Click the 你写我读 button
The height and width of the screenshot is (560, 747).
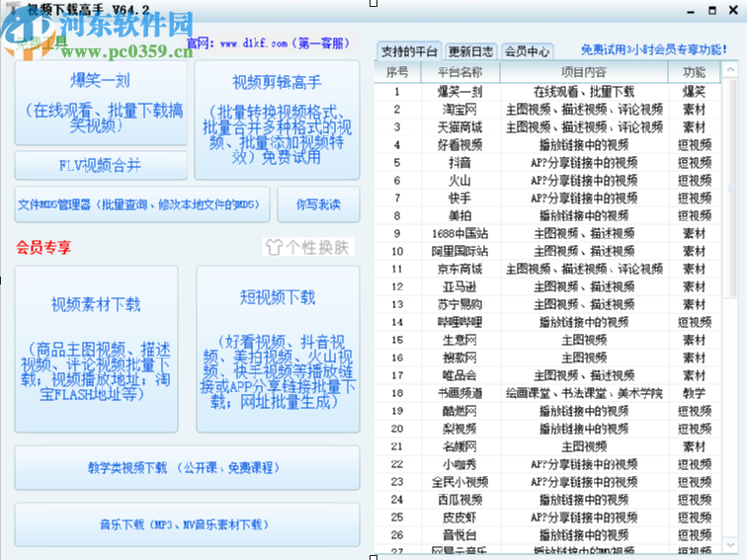pyautogui.click(x=318, y=204)
